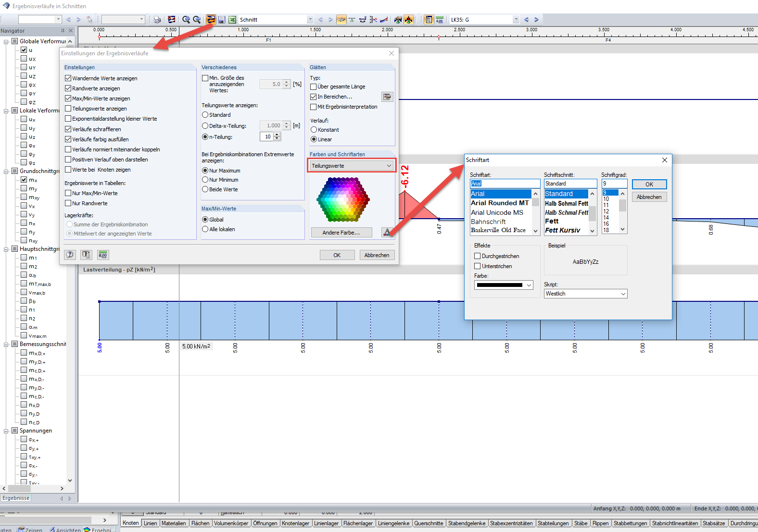Collapse 'Globale Verformungen' tree node

coord(6,41)
